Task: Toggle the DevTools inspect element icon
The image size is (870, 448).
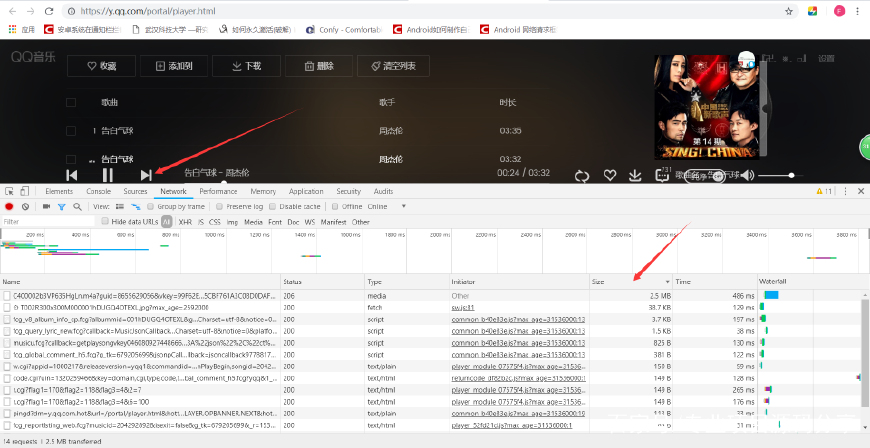Action: [x=10, y=191]
